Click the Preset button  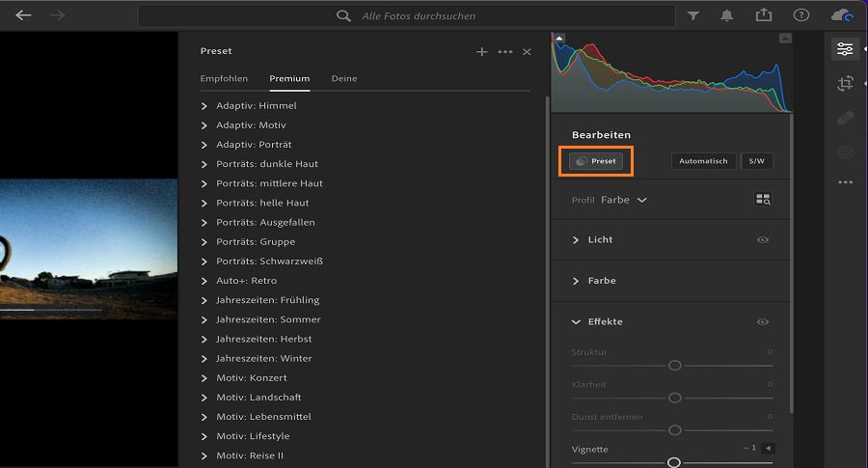(x=596, y=161)
